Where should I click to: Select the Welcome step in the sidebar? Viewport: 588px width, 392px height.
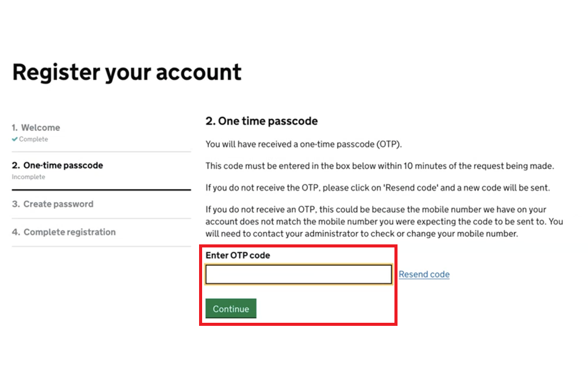coord(40,127)
